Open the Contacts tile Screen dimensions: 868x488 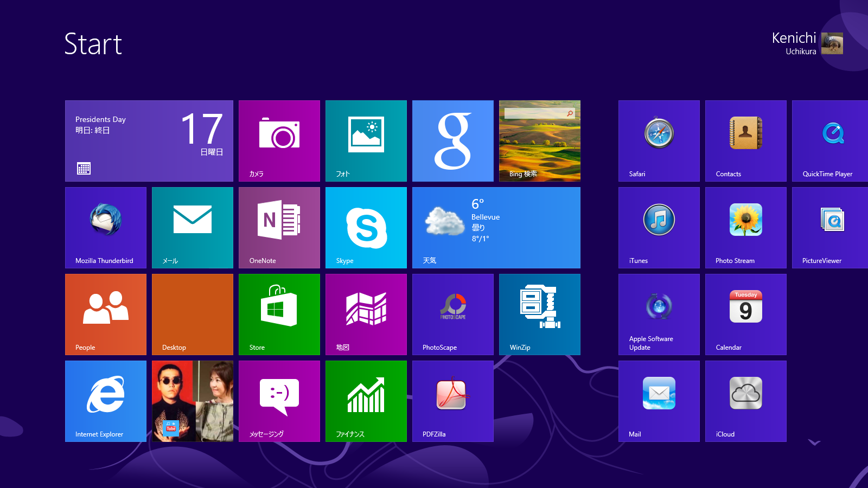(746, 141)
